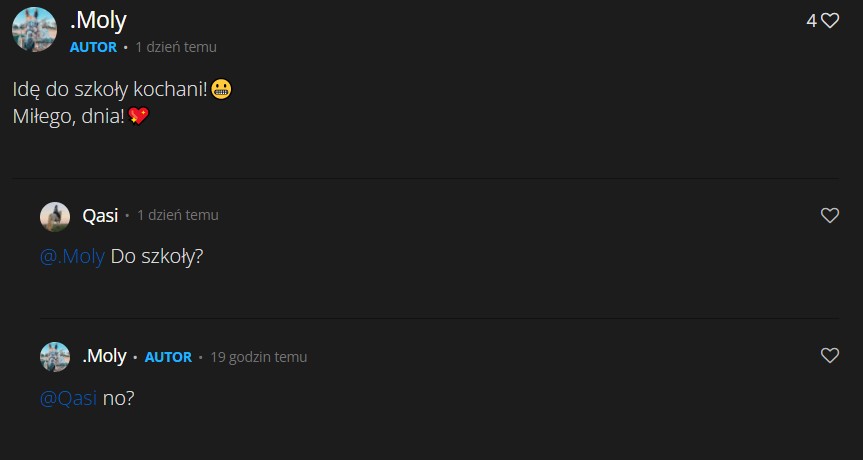Click .Moly's small avatar on the "no?" reply
Image resolution: width=863 pixels, height=460 pixels.
point(54,357)
